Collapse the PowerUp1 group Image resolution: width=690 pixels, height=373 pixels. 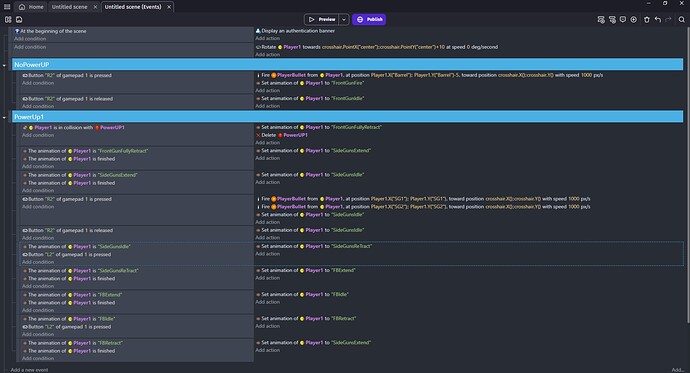click(x=4, y=117)
